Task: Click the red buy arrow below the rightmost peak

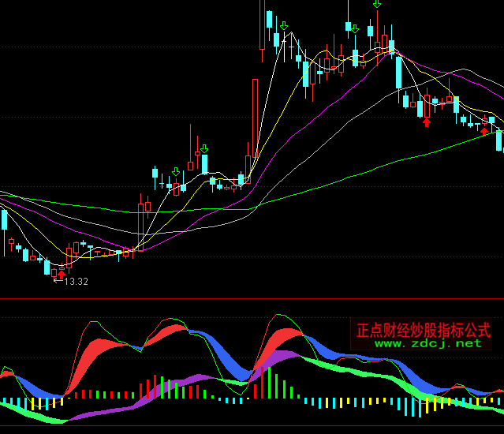Action: pyautogui.click(x=427, y=122)
